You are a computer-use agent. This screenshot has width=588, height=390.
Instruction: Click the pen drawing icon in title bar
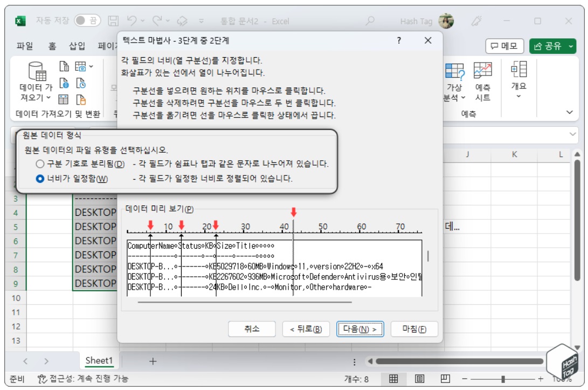(476, 21)
